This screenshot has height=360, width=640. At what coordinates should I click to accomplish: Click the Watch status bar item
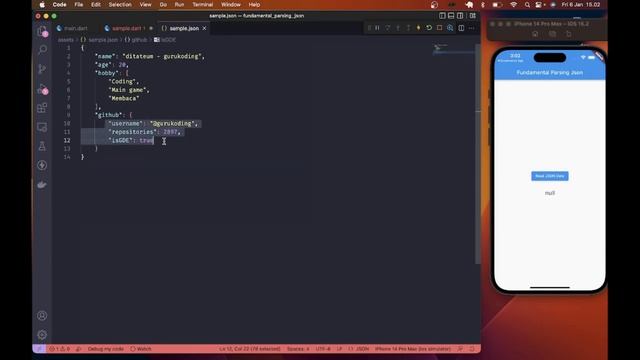(x=141, y=349)
